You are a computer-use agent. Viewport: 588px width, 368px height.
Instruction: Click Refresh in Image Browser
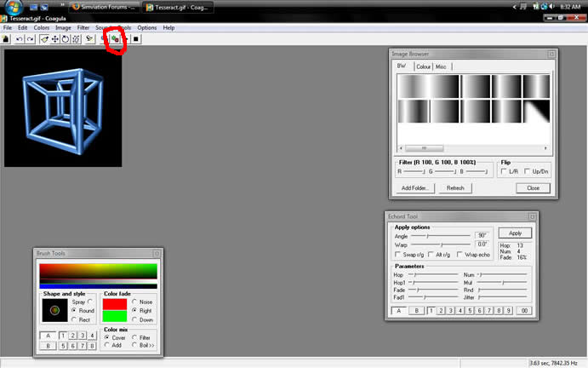tap(455, 188)
